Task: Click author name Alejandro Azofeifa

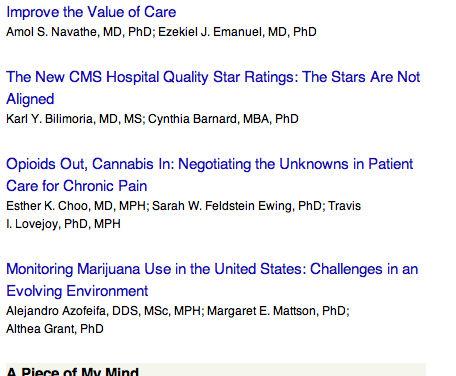Action: click(56, 311)
